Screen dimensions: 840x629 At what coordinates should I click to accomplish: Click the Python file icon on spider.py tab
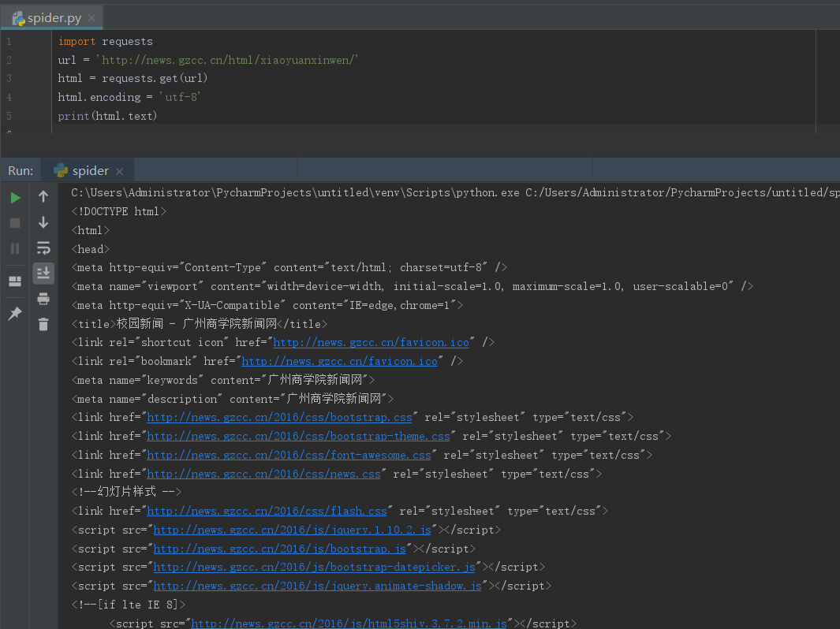(x=19, y=19)
